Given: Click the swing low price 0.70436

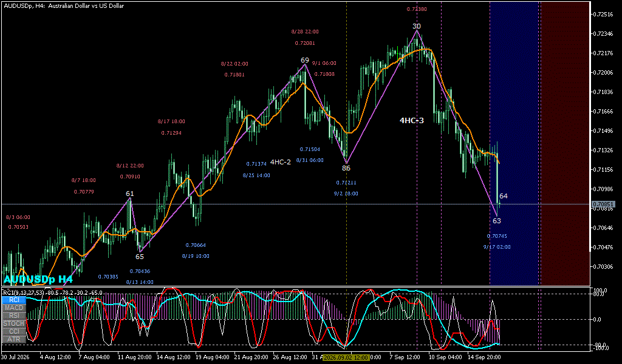Looking at the screenshot, I should tap(140, 271).
